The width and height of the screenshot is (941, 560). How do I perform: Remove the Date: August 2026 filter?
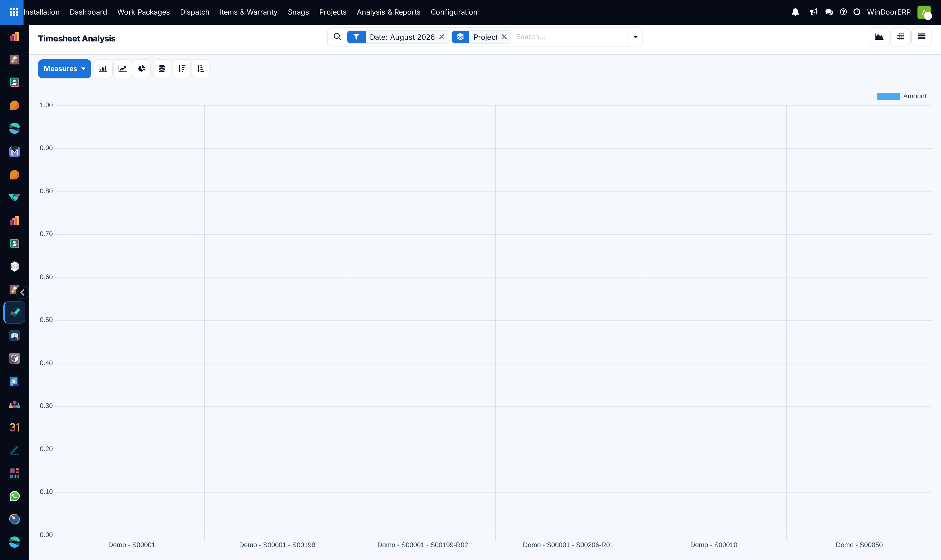[x=442, y=37]
